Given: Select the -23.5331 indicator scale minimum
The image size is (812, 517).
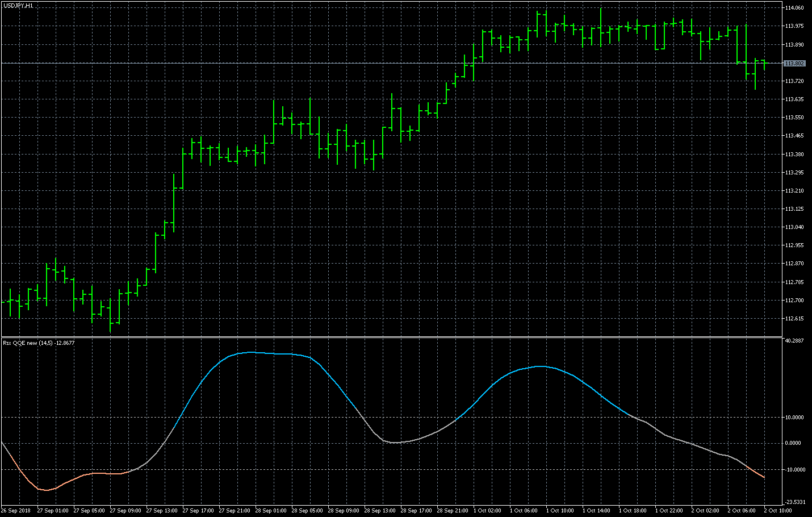Looking at the screenshot, I should (794, 502).
